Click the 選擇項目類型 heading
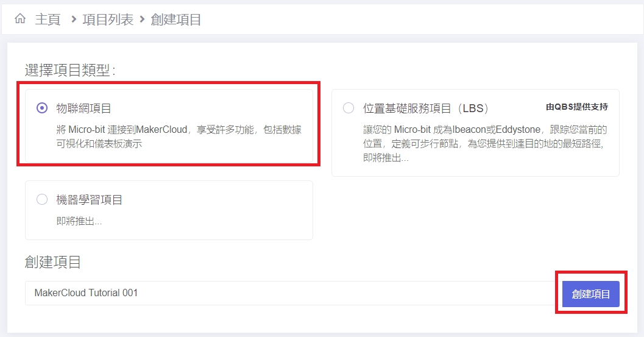 [70, 70]
